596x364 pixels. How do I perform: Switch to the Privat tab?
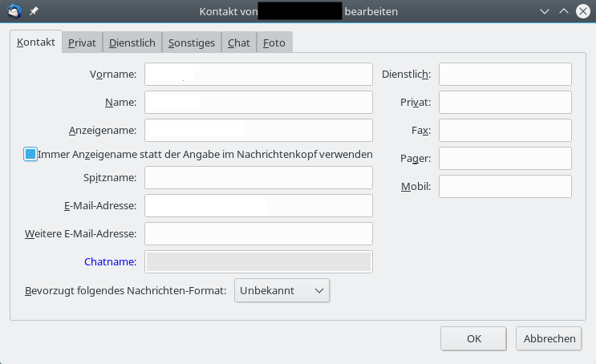(x=82, y=43)
